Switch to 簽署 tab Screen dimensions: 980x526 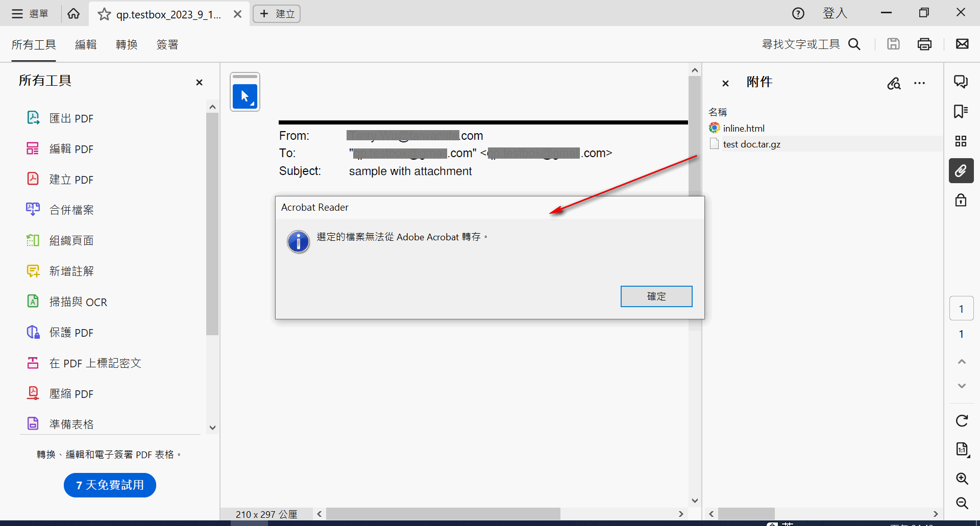(167, 45)
